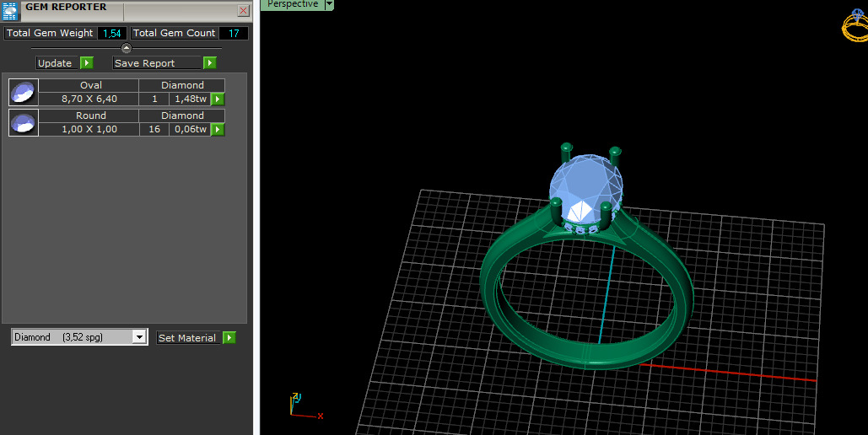
Task: Click the Total Gem Weight value 1,54
Action: pyautogui.click(x=112, y=33)
